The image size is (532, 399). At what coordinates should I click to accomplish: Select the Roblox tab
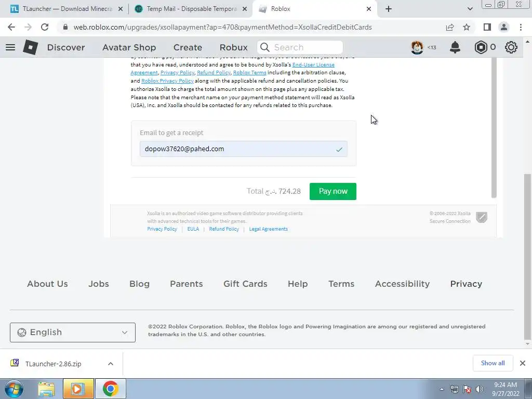point(314,9)
